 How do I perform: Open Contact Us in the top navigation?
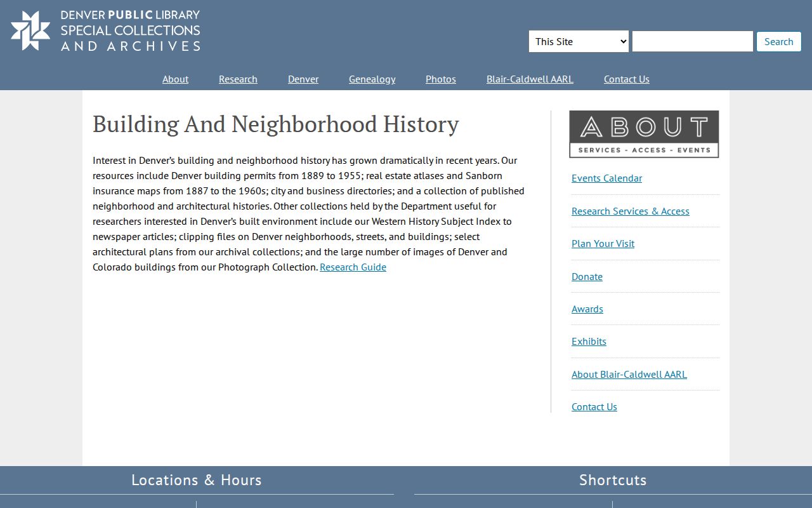(627, 79)
